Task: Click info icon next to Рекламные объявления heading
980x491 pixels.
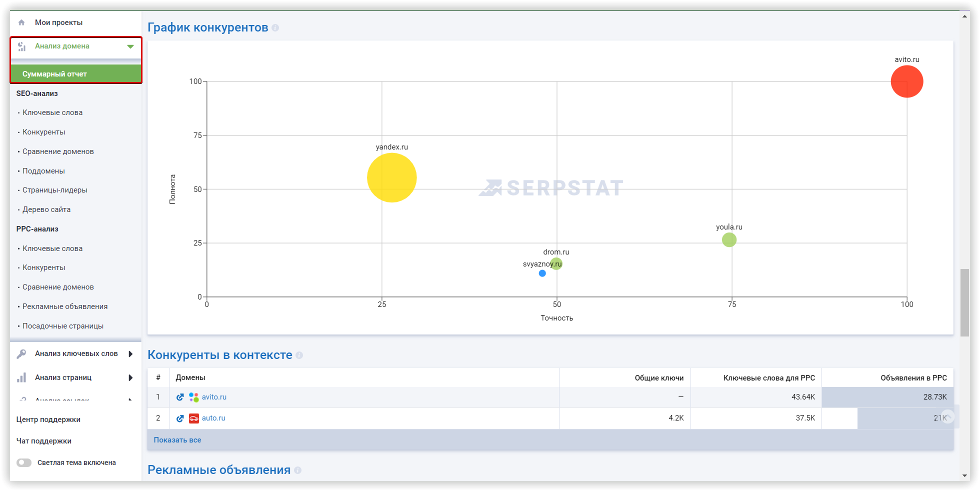Action: pos(297,470)
